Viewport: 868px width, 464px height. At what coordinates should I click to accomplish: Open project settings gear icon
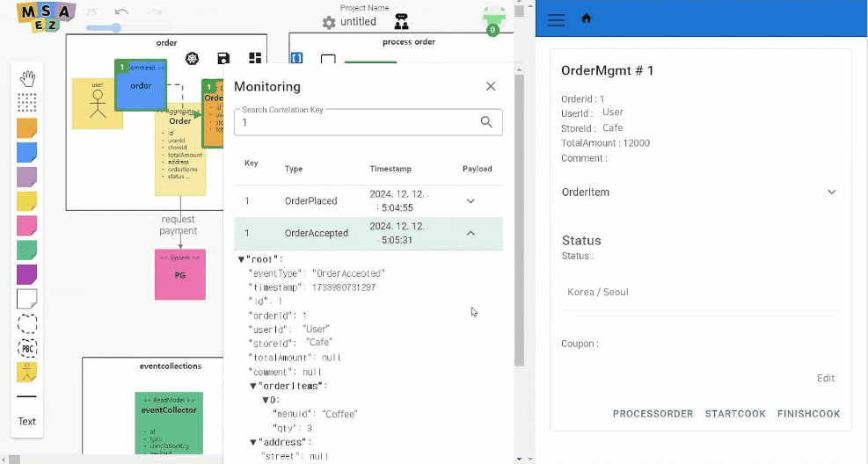(329, 22)
